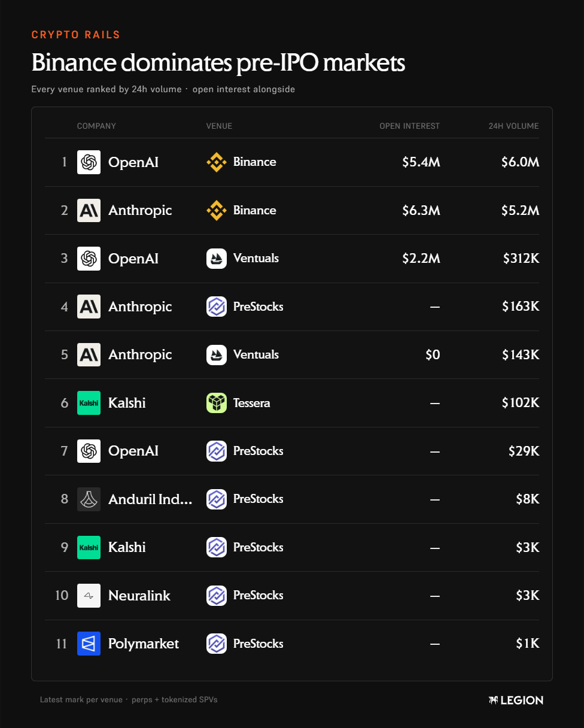584x728 pixels.
Task: Click the PreStocks icon in the Polymarket row
Action: point(216,644)
